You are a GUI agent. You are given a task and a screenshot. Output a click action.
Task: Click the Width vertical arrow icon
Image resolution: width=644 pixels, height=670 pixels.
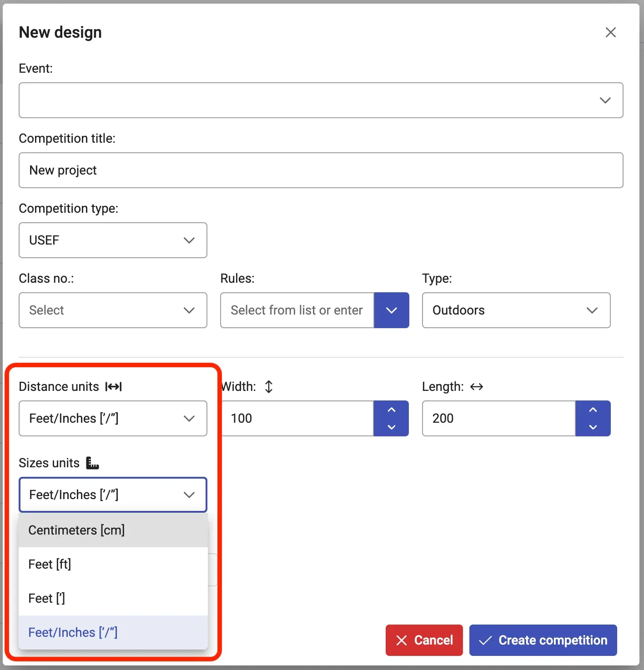(269, 387)
